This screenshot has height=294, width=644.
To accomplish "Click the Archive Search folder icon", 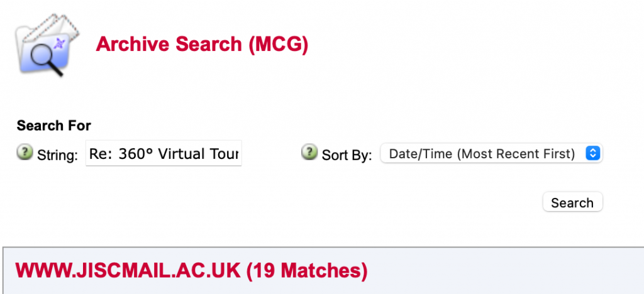I will (x=47, y=45).
